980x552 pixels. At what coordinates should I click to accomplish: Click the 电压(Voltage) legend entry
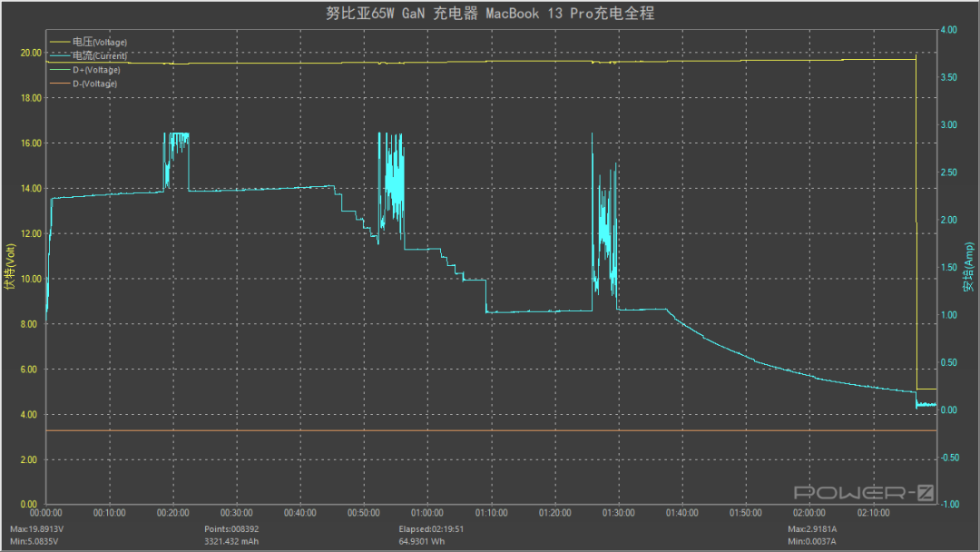100,42
